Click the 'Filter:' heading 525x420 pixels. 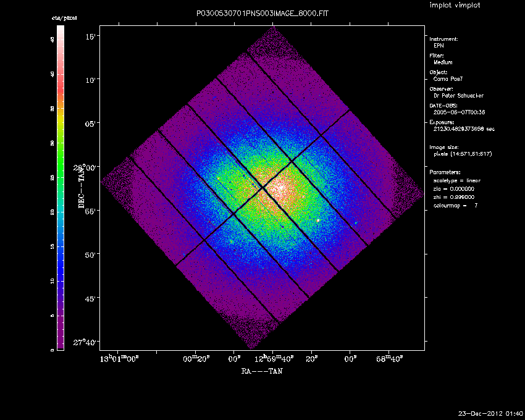437,56
